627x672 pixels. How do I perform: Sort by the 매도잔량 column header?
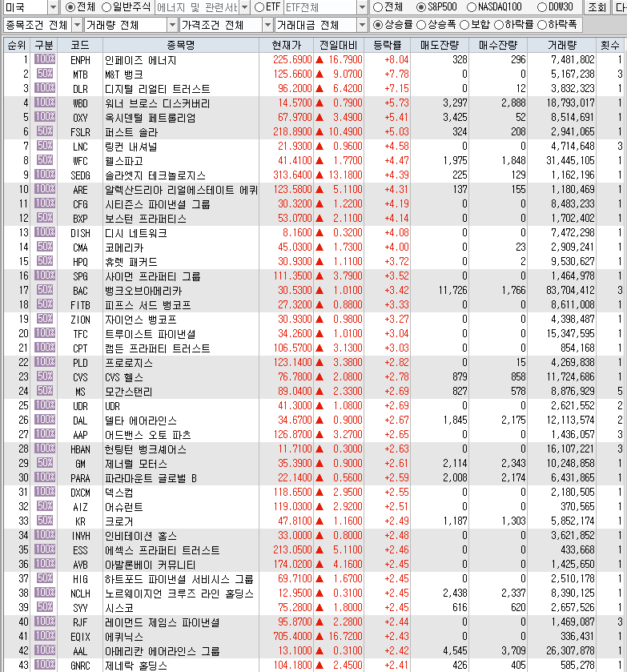[440, 45]
